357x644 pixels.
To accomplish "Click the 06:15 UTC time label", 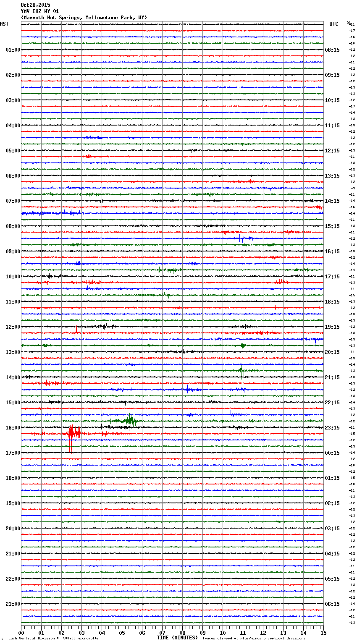I will click(332, 604).
